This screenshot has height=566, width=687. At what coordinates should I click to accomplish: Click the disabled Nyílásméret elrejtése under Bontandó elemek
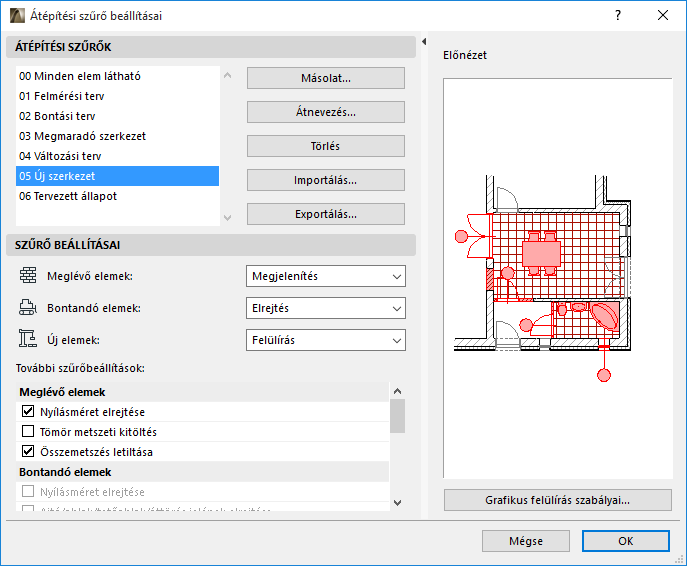pyautogui.click(x=28, y=492)
